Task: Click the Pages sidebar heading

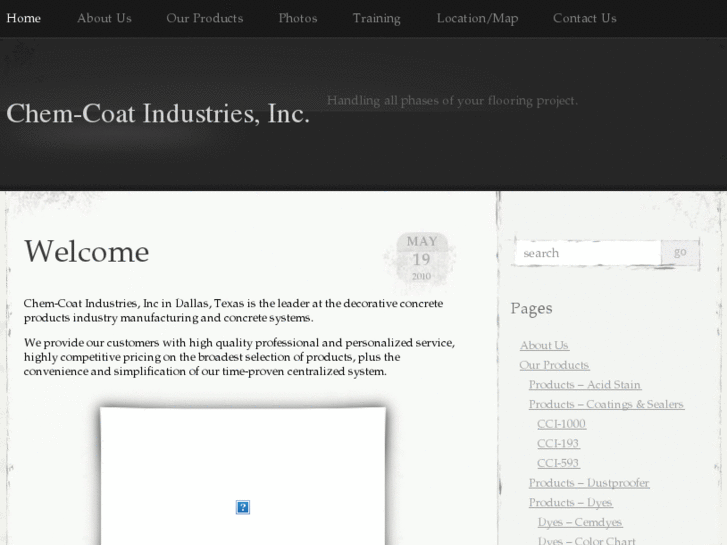Action: (531, 309)
